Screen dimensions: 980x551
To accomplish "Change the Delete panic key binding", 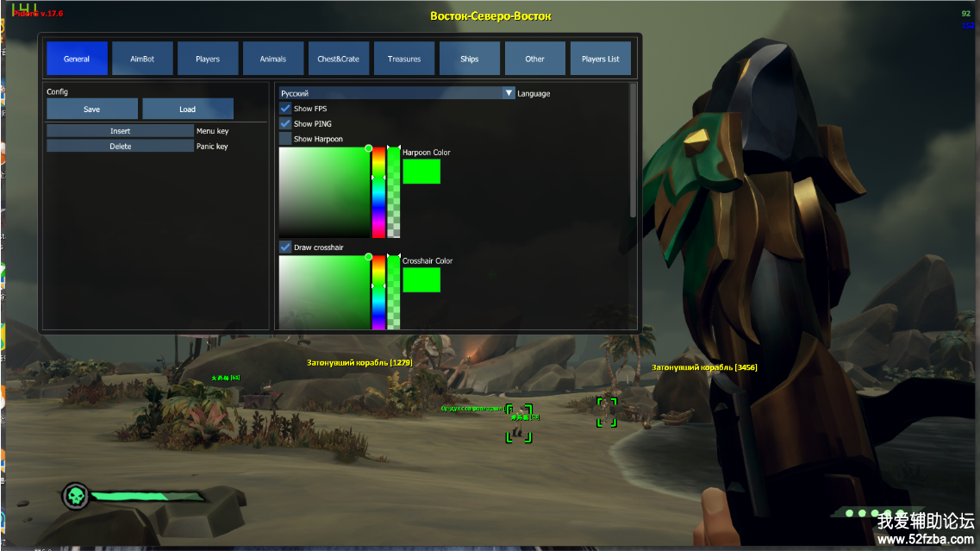I will coord(120,147).
